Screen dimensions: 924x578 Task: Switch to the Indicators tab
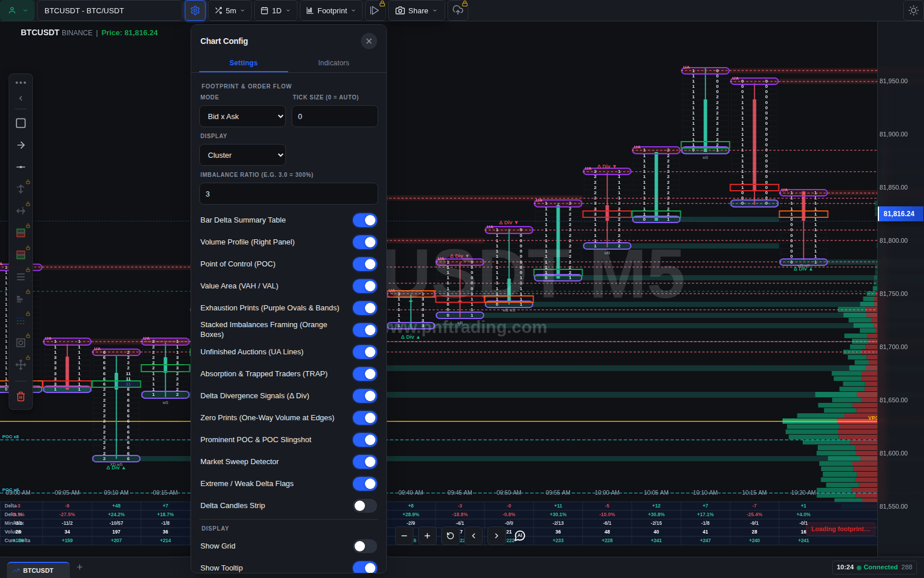click(334, 63)
